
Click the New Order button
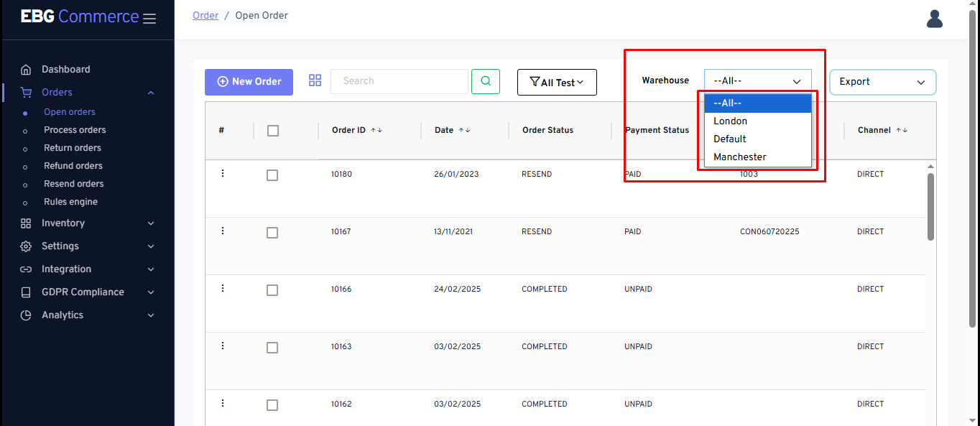click(249, 82)
